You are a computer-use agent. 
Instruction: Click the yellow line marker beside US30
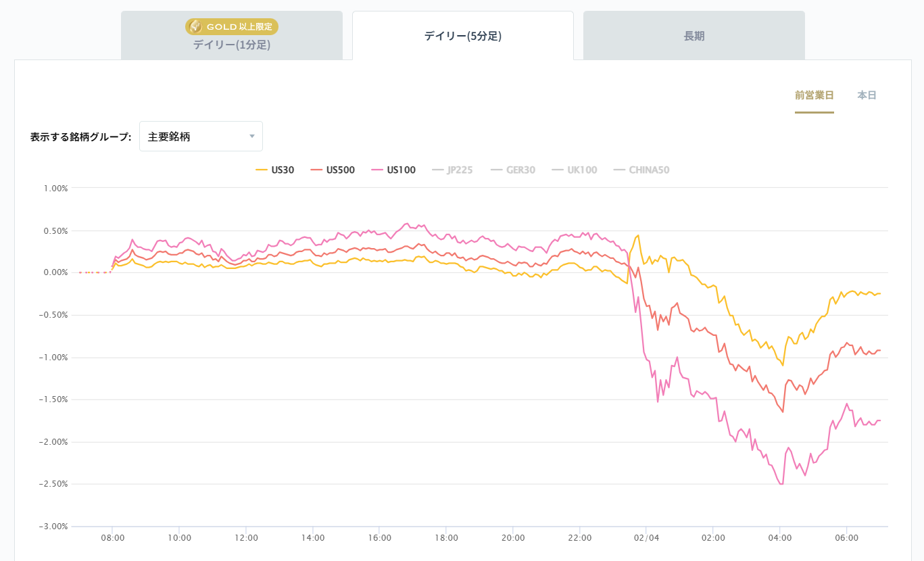click(x=262, y=170)
